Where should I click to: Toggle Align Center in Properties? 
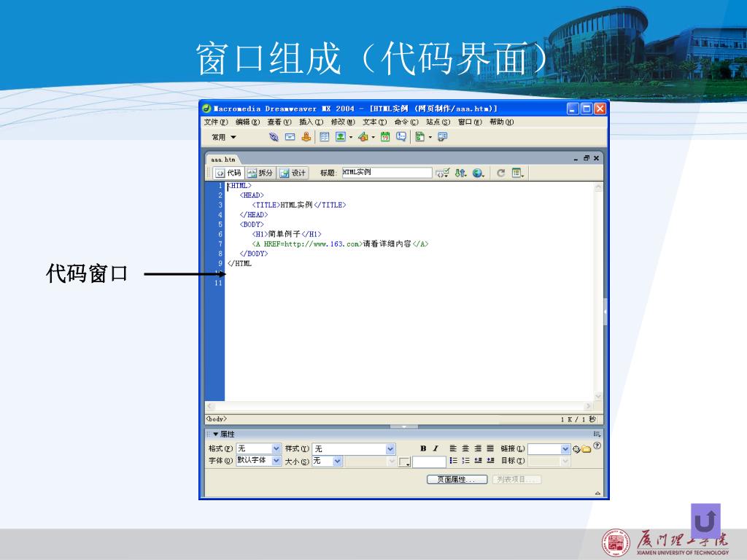click(465, 448)
